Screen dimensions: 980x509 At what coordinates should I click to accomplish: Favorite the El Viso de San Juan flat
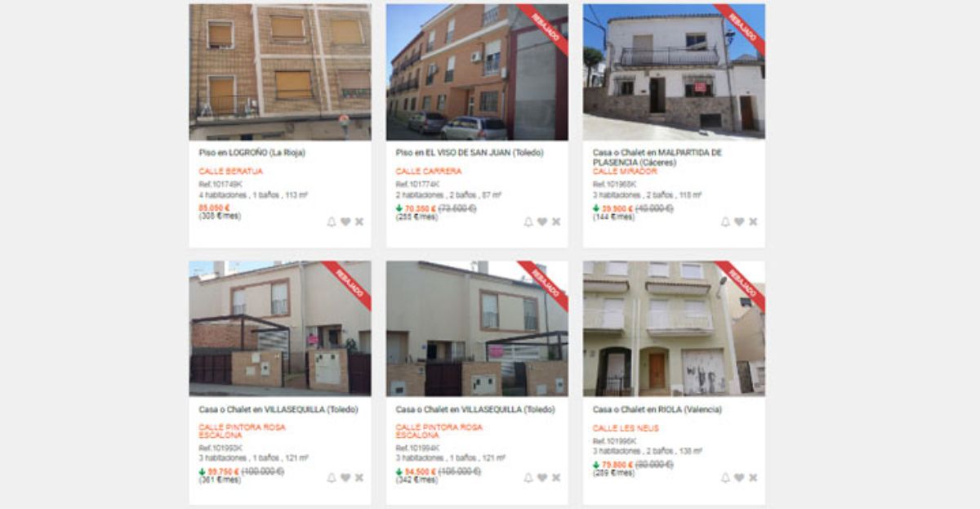tap(542, 221)
